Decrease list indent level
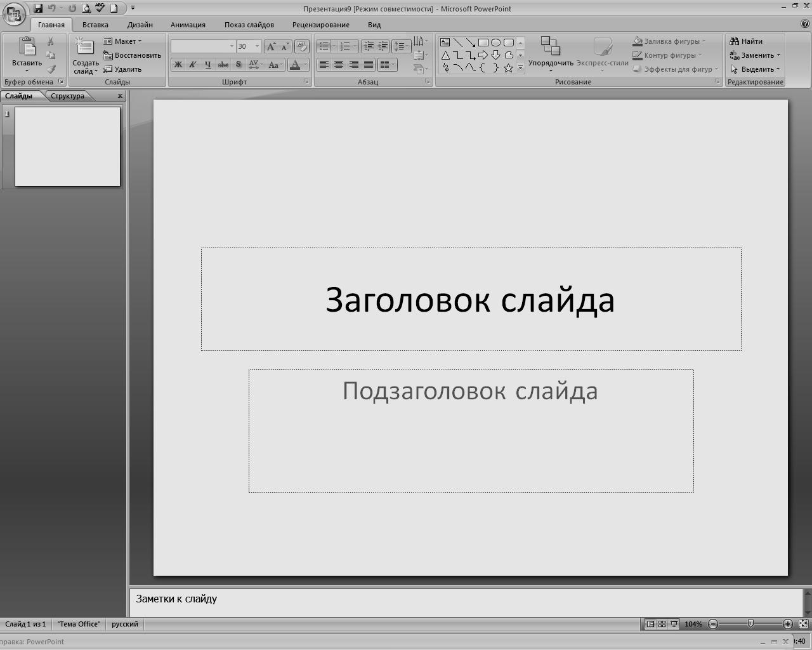Viewport: 812px width, 650px height. (369, 46)
